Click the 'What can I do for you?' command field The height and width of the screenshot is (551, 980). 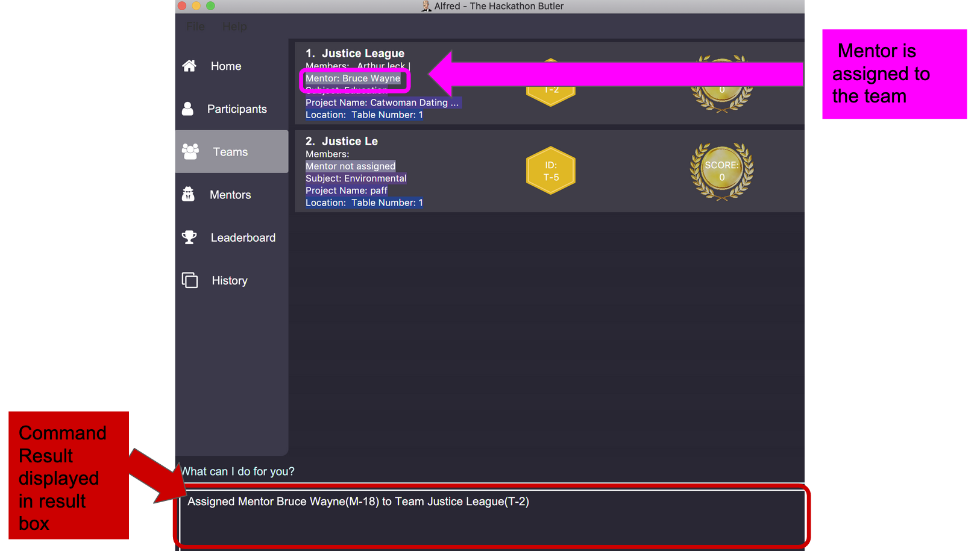tap(491, 471)
